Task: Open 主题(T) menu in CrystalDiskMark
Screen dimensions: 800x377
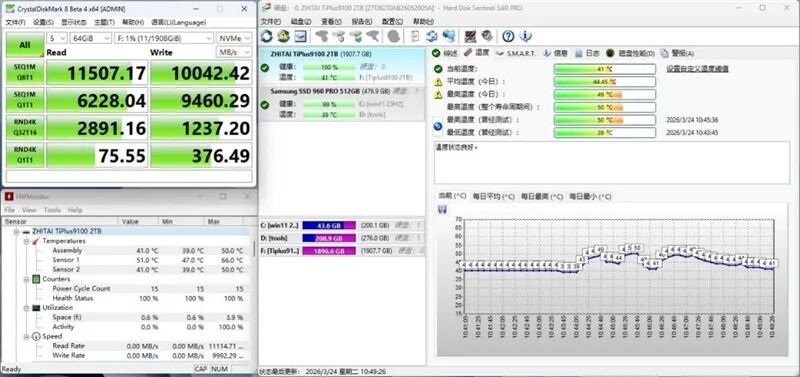Action: (104, 22)
